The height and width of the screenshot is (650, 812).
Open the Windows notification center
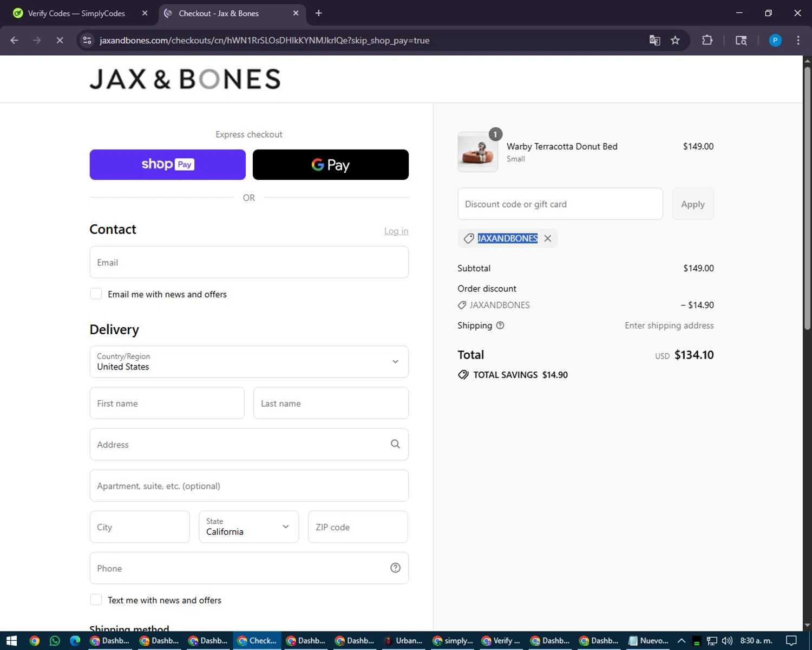tap(791, 641)
